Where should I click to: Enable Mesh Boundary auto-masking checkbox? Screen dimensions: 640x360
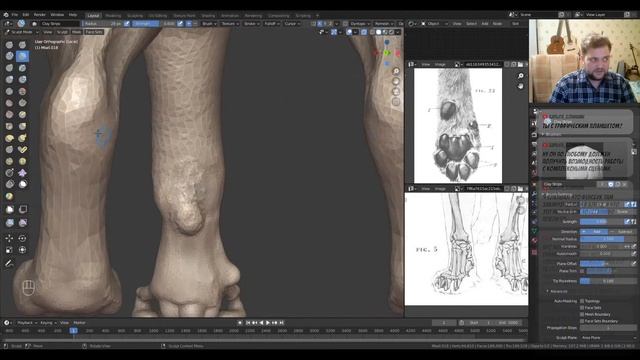[582, 314]
